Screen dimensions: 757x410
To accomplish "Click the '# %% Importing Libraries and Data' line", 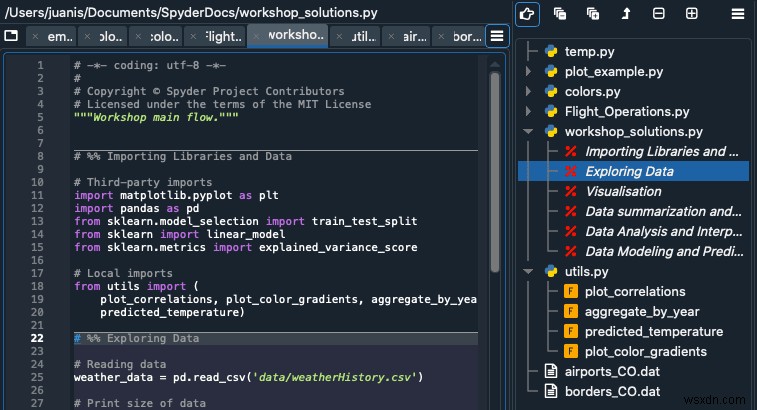I will (183, 156).
